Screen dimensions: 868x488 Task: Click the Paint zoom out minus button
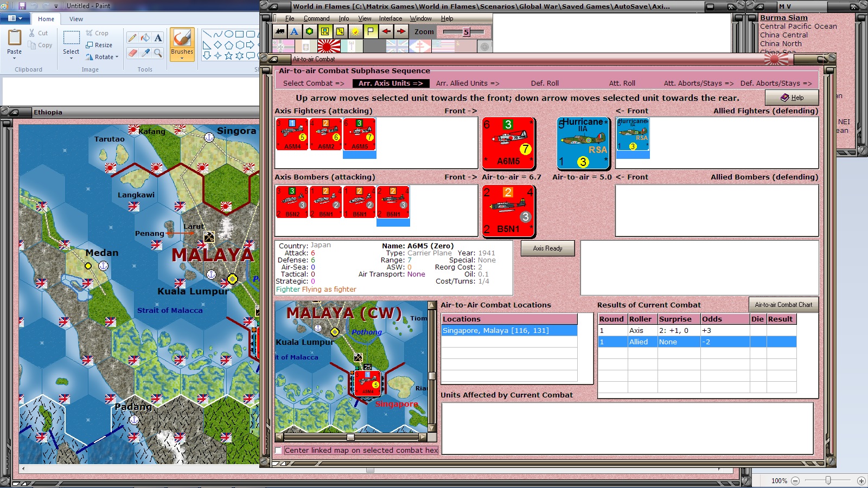795,481
